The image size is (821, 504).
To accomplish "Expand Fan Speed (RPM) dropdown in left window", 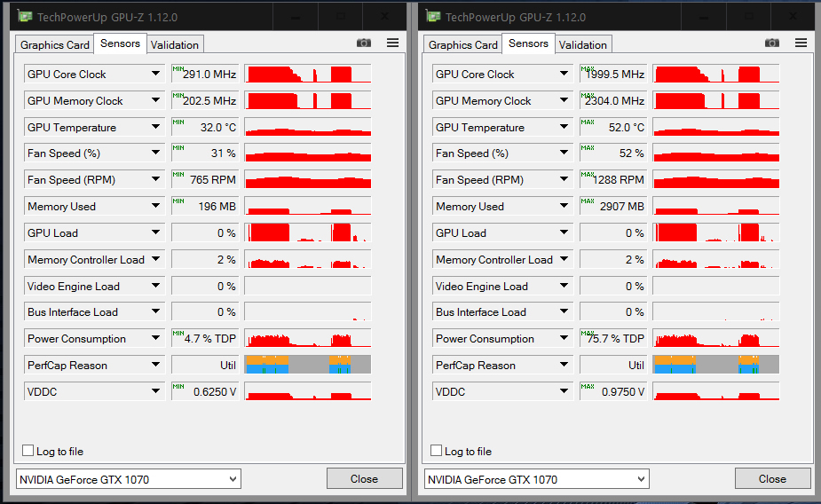I will 155,179.
